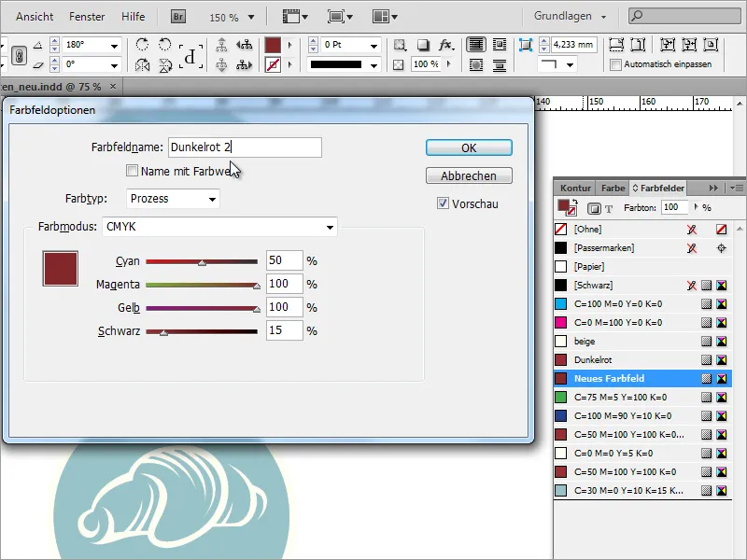Open the fx effects icon menu
The height and width of the screenshot is (560, 747).
click(446, 45)
